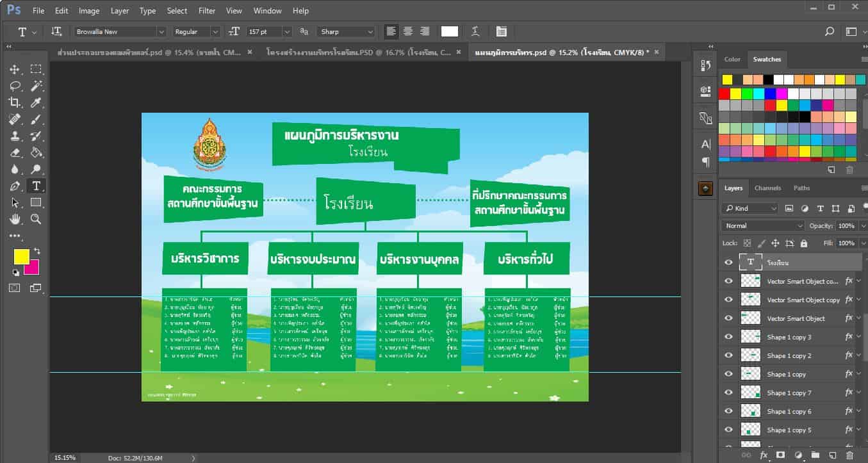Expand the Sharp anti-aliasing dropdown

346,31
